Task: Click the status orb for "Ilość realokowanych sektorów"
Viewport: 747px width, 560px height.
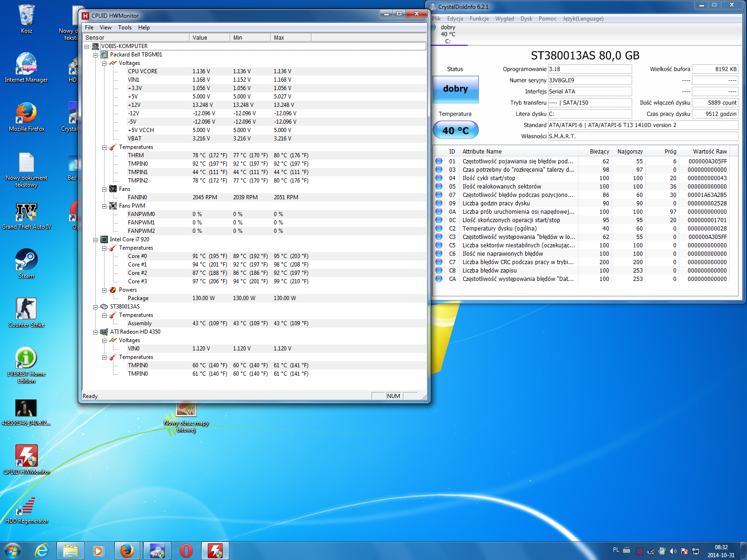Action: (x=439, y=186)
